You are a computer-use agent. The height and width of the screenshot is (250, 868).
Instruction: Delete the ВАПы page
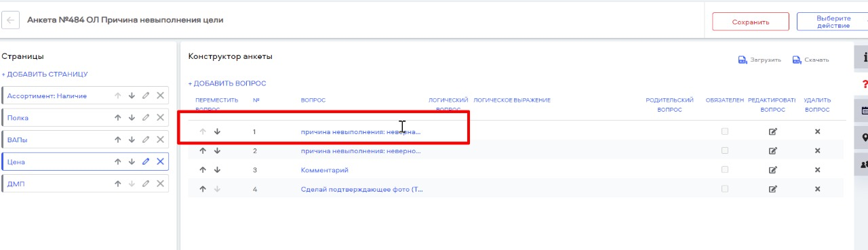160,140
